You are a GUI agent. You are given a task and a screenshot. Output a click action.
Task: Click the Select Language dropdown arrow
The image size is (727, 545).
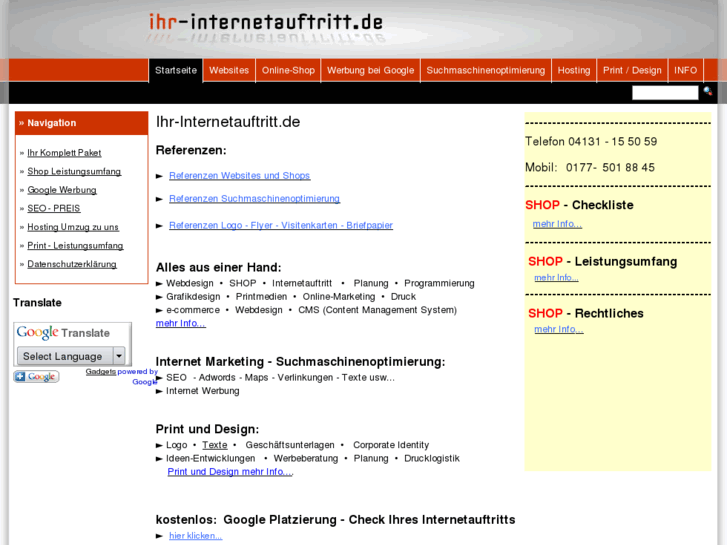[x=119, y=356]
